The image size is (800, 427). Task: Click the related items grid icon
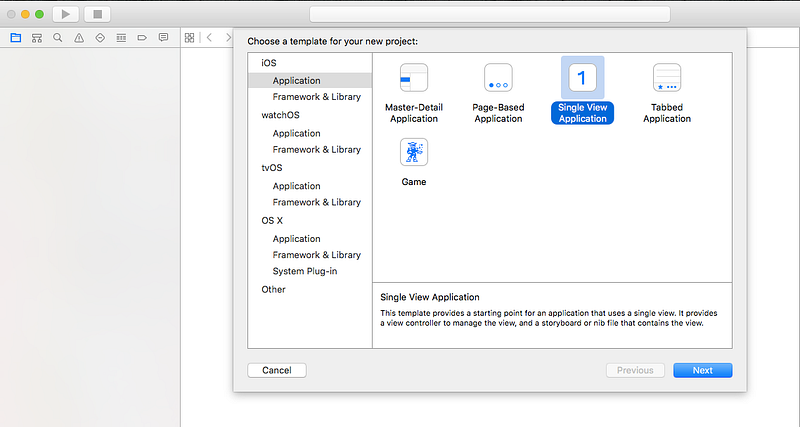[189, 38]
